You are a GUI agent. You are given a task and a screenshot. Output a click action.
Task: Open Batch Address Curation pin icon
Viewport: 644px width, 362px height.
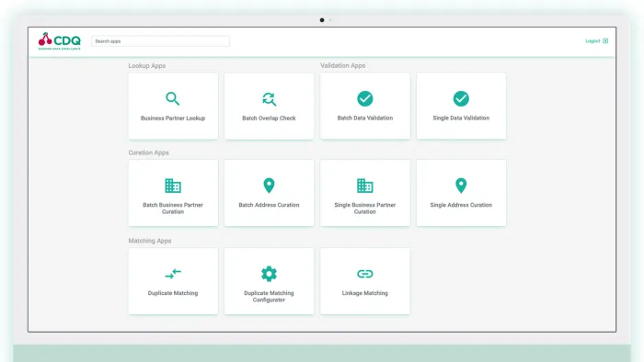click(x=269, y=186)
